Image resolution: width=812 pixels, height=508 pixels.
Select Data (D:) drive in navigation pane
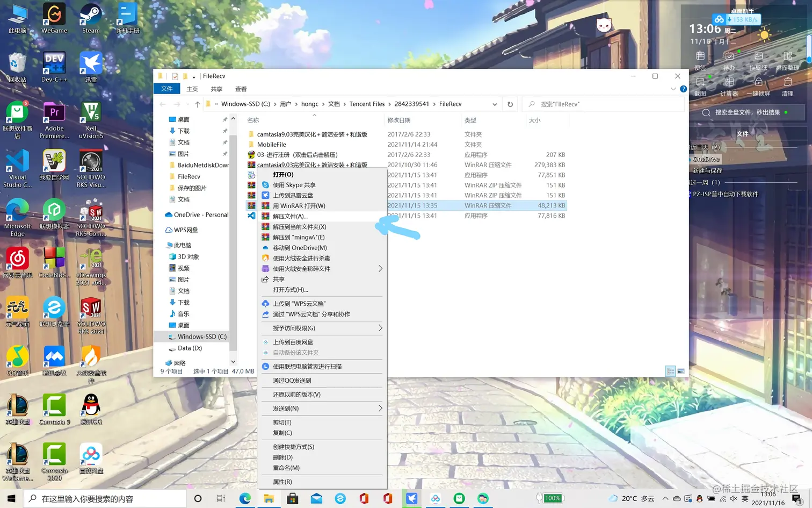pos(190,348)
